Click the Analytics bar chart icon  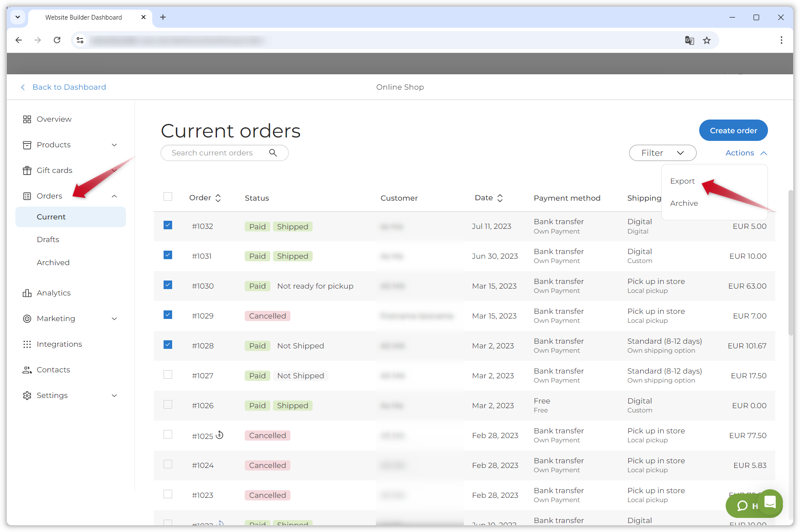click(27, 293)
